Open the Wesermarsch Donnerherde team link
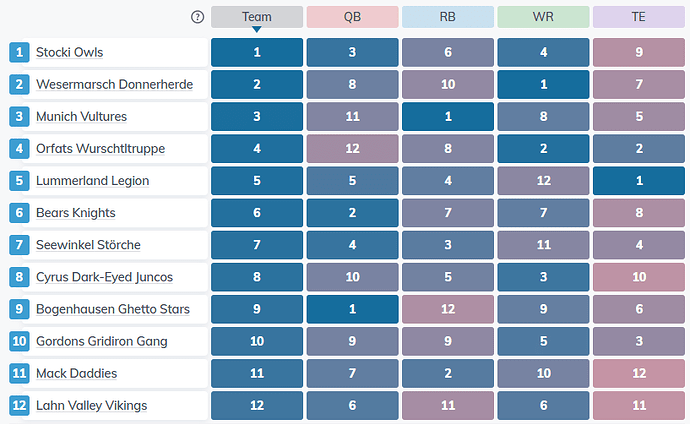The image size is (690, 424). point(114,84)
